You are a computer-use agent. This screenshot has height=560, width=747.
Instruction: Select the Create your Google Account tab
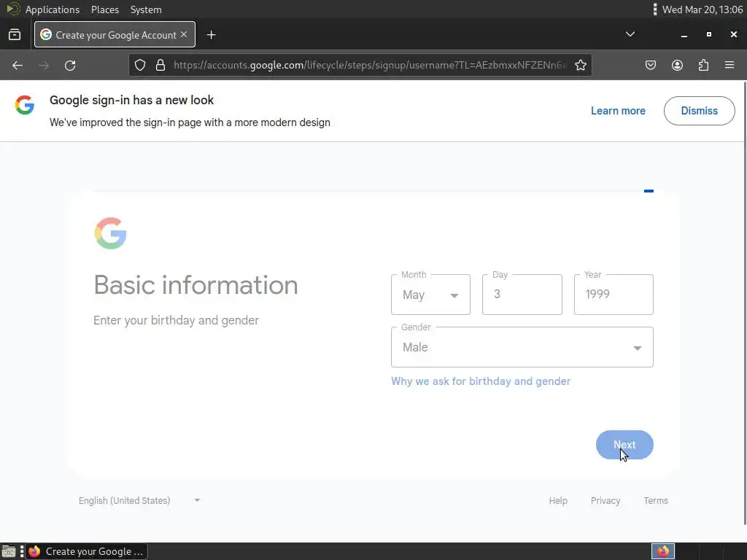(115, 34)
